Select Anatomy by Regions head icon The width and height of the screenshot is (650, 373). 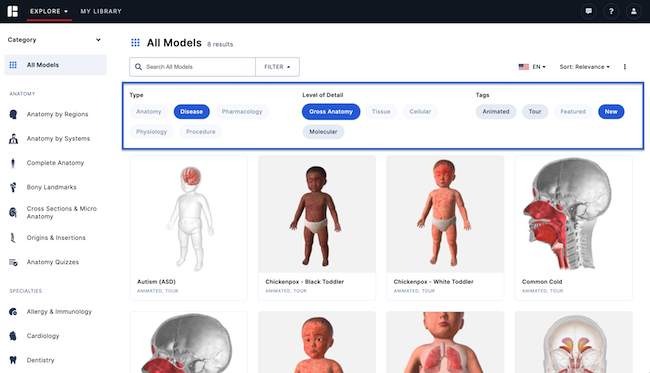13,114
